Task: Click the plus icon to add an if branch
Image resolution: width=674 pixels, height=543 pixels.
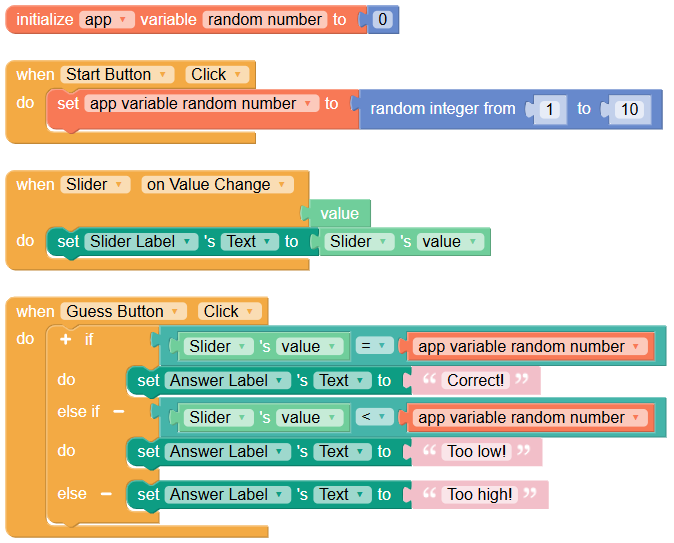Action: [x=65, y=339]
